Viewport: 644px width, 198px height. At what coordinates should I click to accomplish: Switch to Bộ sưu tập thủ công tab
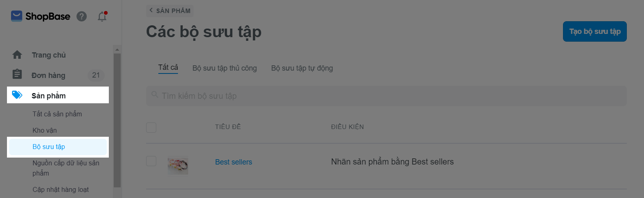point(225,68)
